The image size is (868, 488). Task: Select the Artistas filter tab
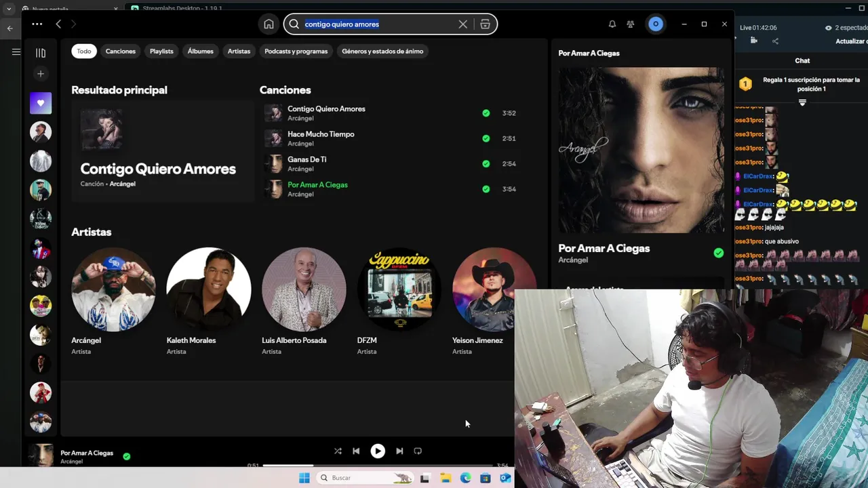tap(239, 51)
